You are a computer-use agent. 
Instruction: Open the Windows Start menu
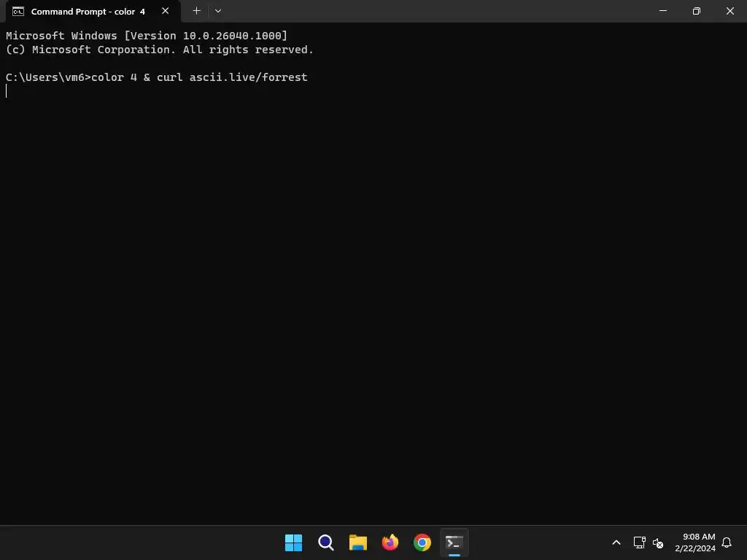[293, 542]
